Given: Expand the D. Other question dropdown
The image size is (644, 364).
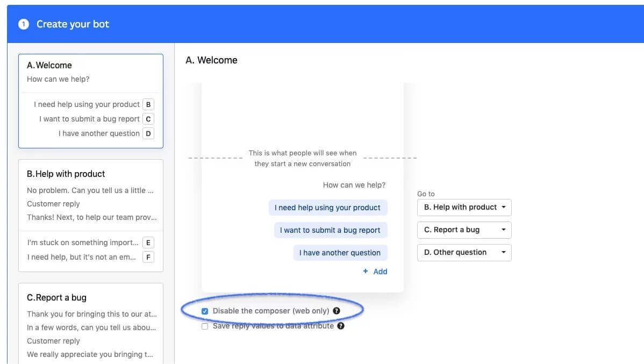Looking at the screenshot, I should coord(464,253).
